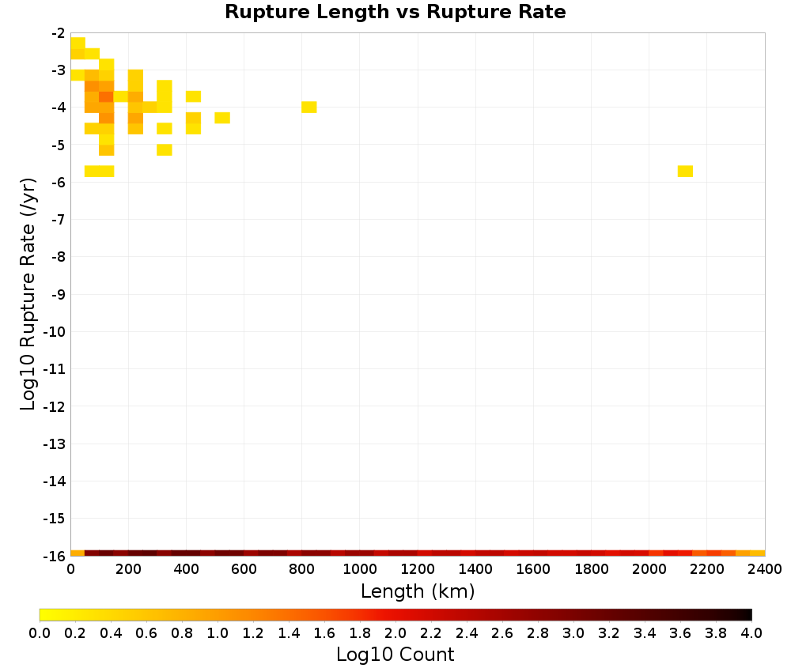
Task: Click y-axis tick label '-11'
Action: [x=55, y=369]
